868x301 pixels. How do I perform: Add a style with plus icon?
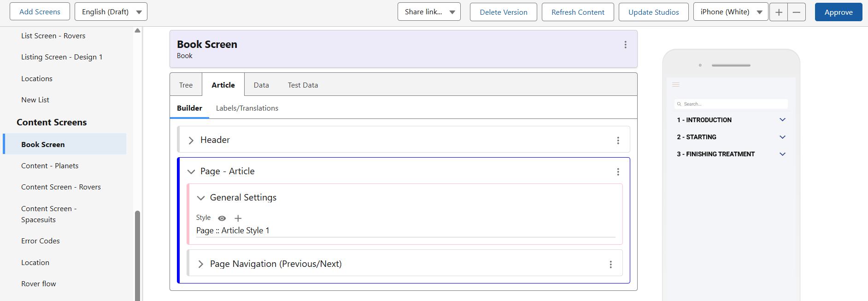pyautogui.click(x=238, y=218)
